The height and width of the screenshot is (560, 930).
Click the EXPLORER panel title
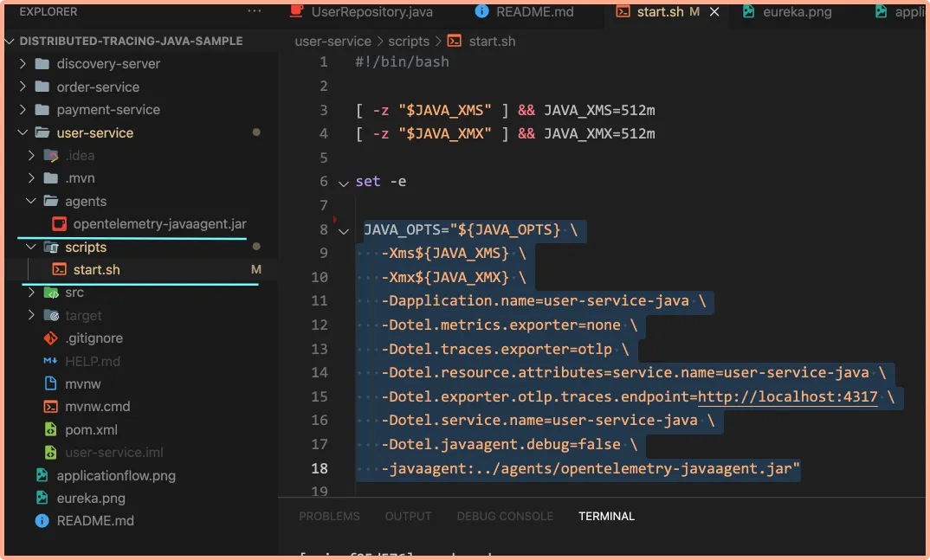48,11
